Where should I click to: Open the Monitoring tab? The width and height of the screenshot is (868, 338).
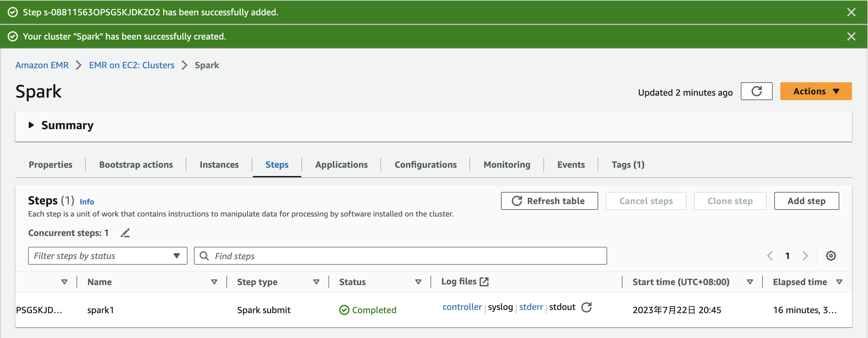tap(507, 165)
